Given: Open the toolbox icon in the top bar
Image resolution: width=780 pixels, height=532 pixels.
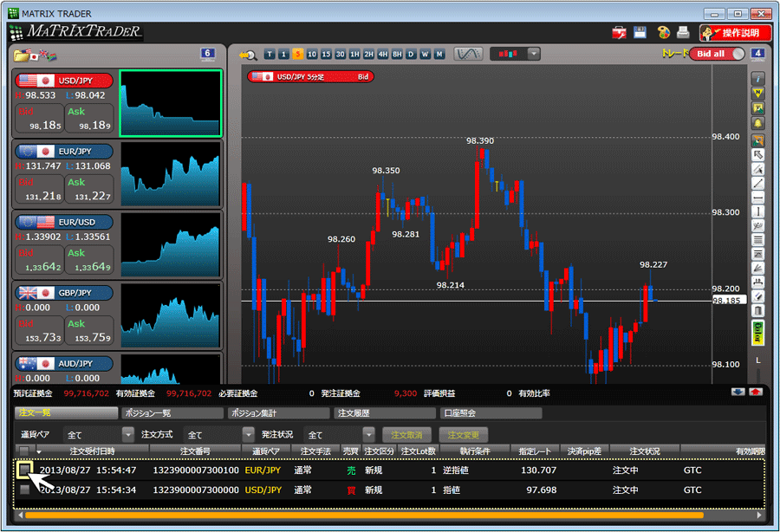Looking at the screenshot, I should point(619,33).
